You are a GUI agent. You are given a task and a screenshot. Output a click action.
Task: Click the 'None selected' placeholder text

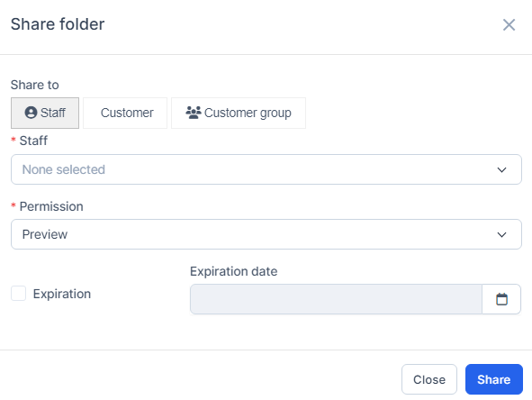coord(63,169)
